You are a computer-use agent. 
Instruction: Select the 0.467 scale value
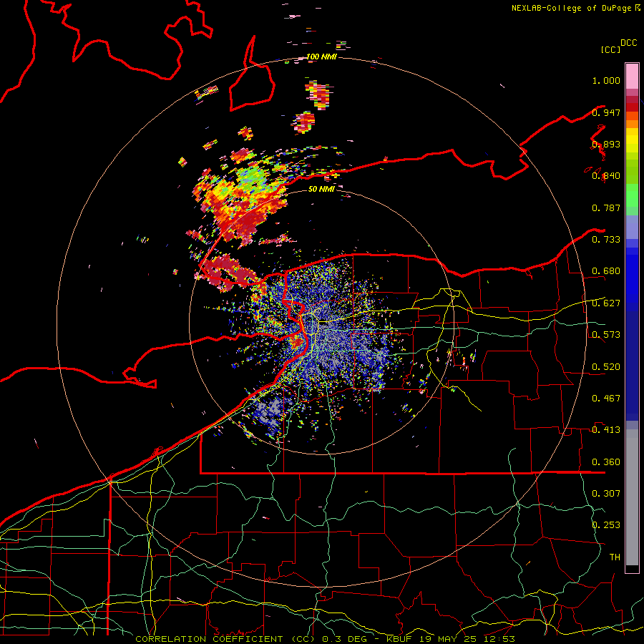pyautogui.click(x=606, y=399)
